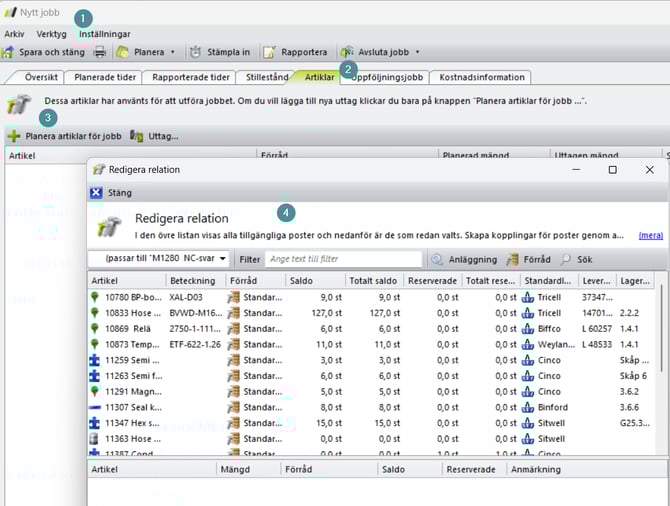The image size is (670, 506).
Task: Click the L 60257 supplier number cell
Action: pyautogui.click(x=597, y=329)
